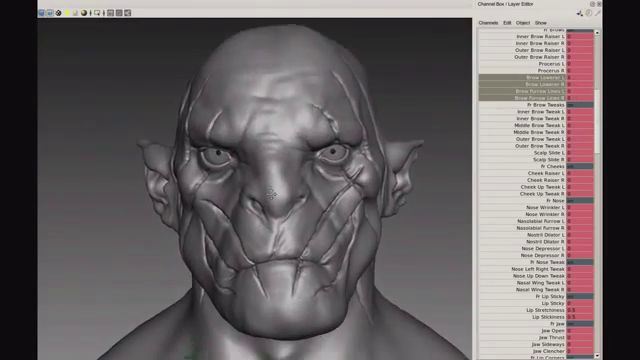Viewport: 640px width, 360px height.
Task: Click the Jaw Open value field
Action: pyautogui.click(x=580, y=331)
